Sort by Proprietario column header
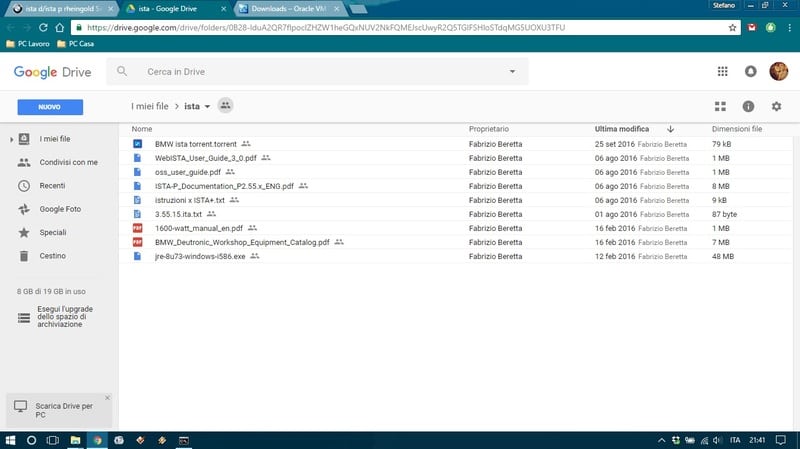Image resolution: width=800 pixels, height=449 pixels. click(489, 129)
